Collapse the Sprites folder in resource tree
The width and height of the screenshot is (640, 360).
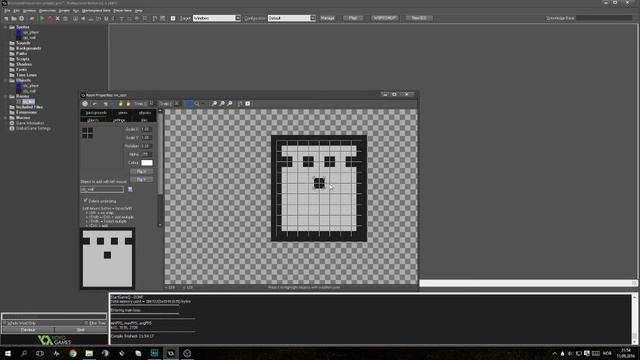coord(6,27)
